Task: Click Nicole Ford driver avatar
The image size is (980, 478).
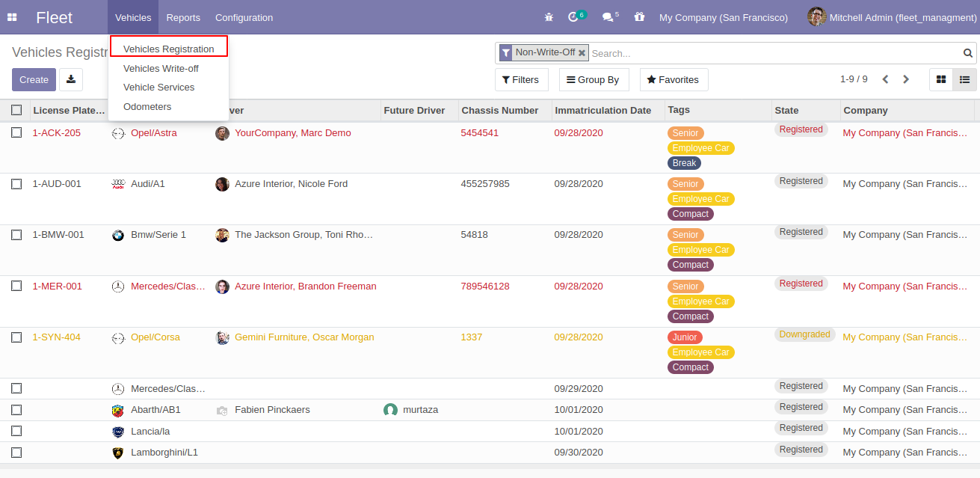Action: click(222, 184)
